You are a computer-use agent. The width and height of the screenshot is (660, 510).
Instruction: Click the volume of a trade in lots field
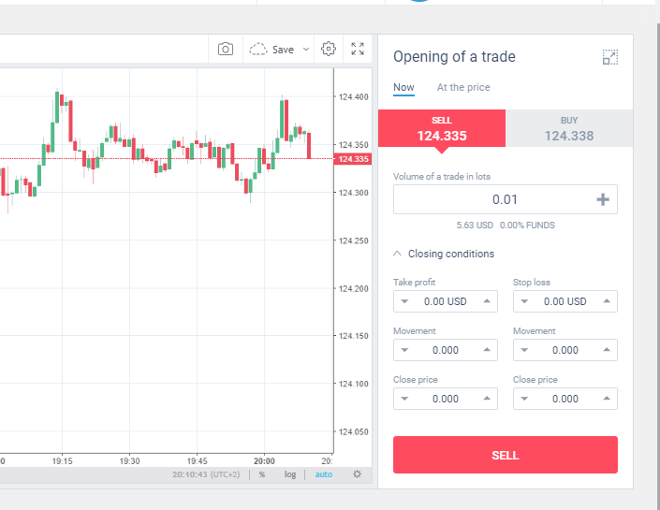pos(505,199)
